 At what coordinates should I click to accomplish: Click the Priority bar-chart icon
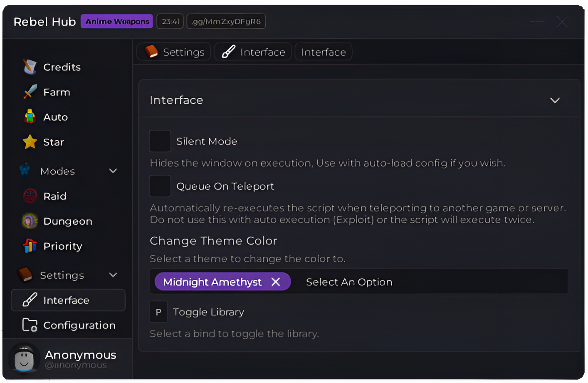click(29, 246)
